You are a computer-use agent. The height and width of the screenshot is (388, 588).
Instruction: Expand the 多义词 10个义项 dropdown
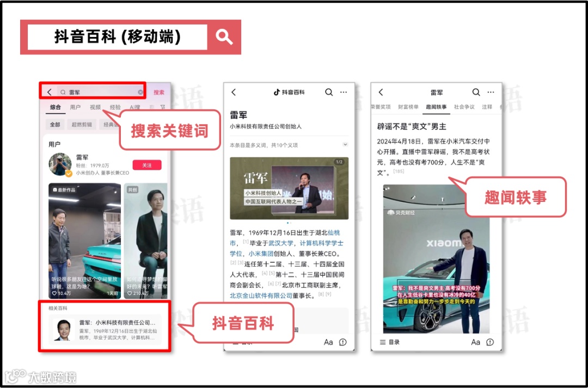pos(345,145)
